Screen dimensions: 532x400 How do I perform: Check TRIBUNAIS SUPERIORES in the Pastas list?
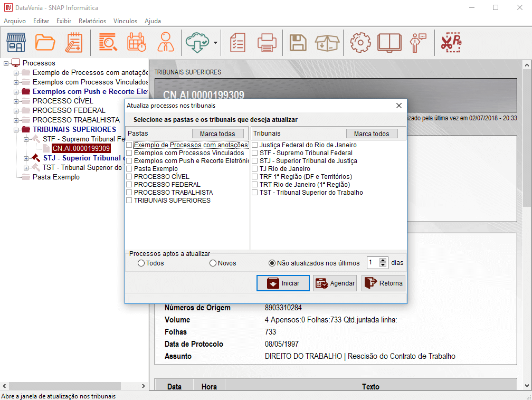pos(129,200)
